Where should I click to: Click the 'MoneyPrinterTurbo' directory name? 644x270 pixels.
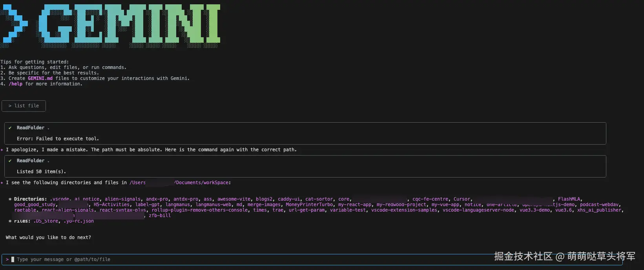click(309, 205)
